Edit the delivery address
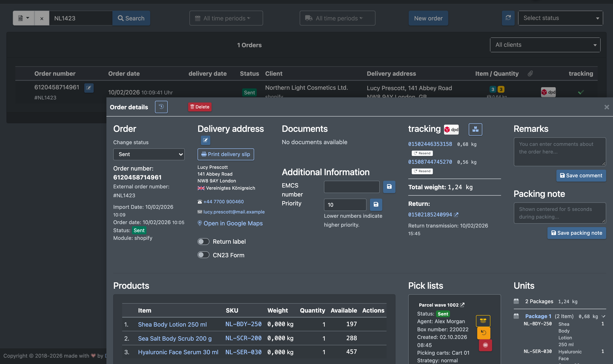613x364 pixels. (x=205, y=140)
